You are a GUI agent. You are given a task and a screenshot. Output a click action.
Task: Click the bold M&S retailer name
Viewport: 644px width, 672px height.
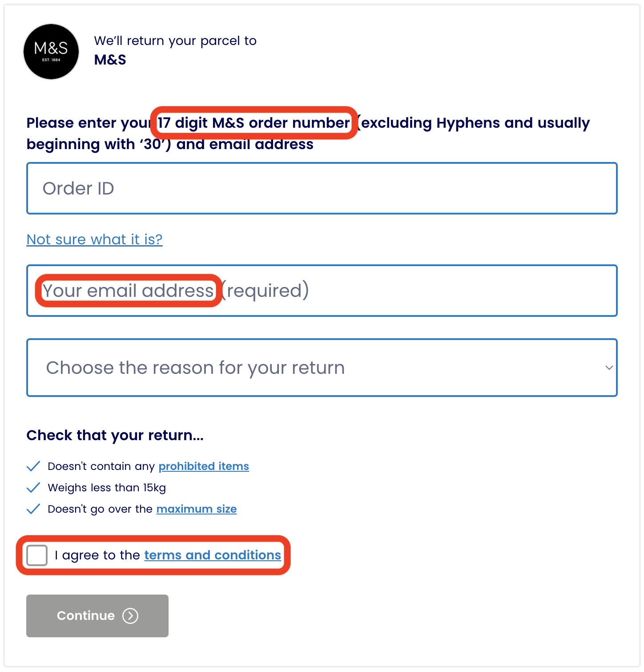[110, 60]
